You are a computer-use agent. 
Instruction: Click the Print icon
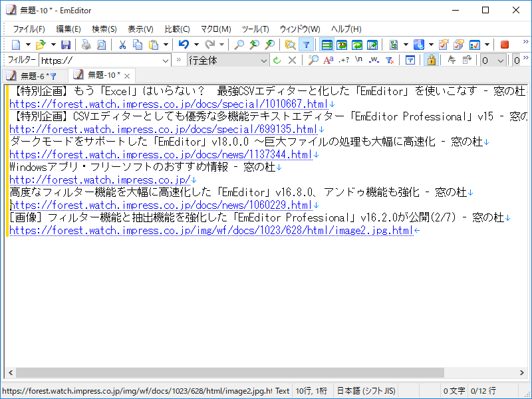tap(86, 45)
